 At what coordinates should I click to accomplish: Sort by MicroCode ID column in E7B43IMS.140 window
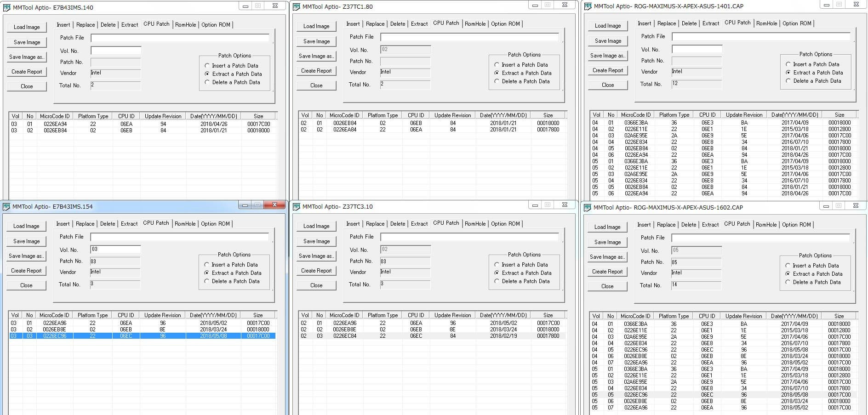tap(55, 116)
